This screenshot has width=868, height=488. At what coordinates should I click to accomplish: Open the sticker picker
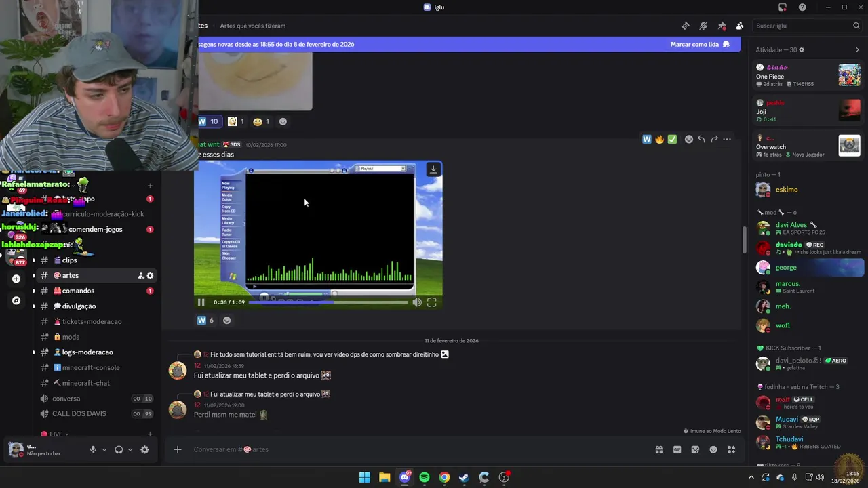pyautogui.click(x=695, y=449)
